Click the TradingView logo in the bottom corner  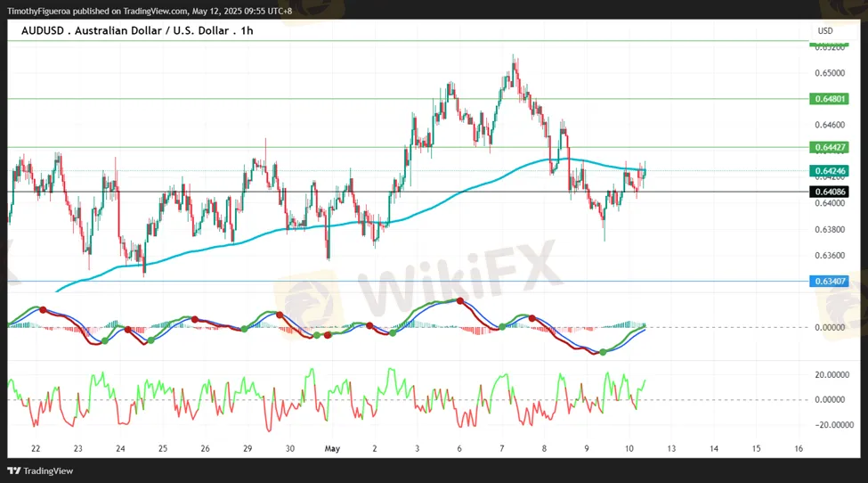point(41,471)
